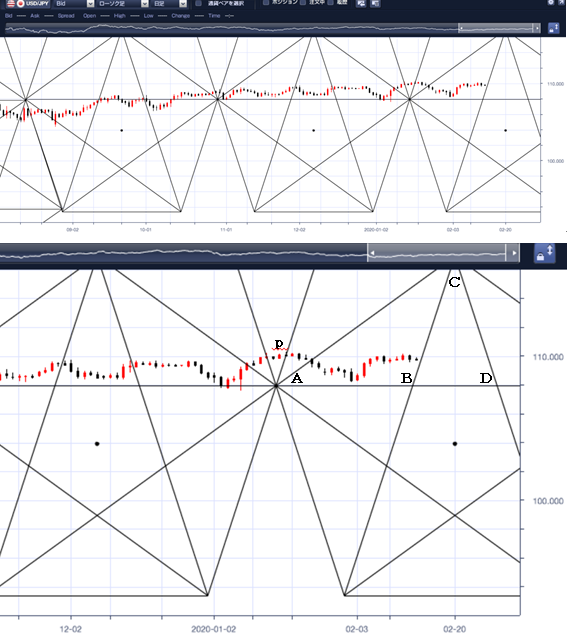
Task: Click the 02-20 date marker on lower chart
Action: coord(454,629)
